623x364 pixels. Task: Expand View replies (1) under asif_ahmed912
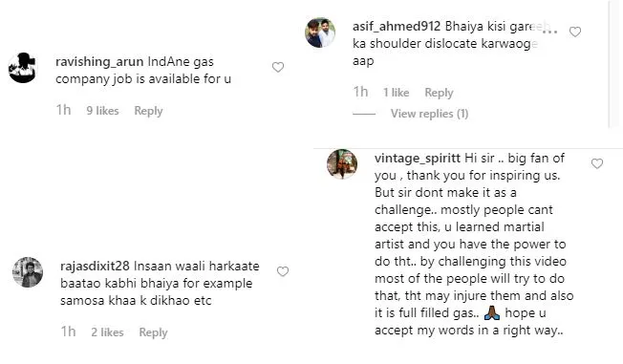[429, 114]
